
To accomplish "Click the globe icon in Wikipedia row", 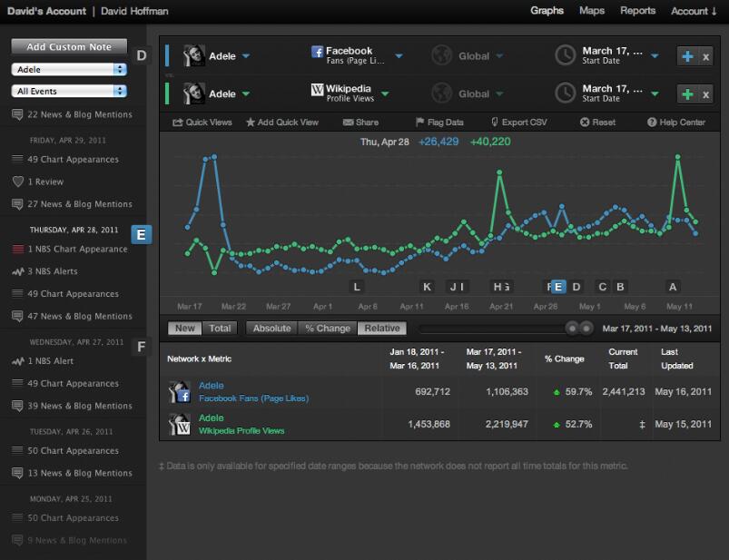I will point(442,93).
